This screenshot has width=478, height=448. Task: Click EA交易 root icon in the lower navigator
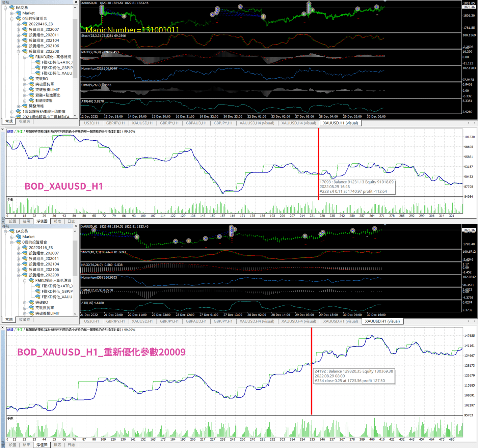click(x=12, y=231)
